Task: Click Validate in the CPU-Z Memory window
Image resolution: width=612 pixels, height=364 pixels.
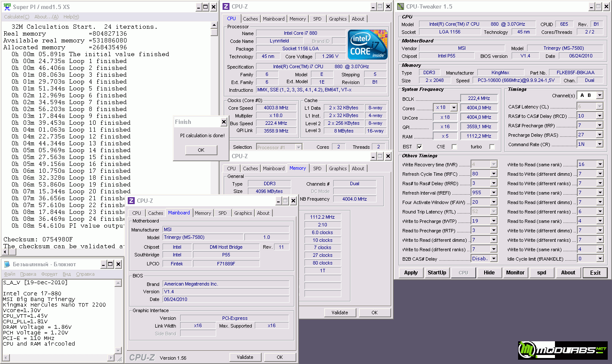Action: (340, 313)
